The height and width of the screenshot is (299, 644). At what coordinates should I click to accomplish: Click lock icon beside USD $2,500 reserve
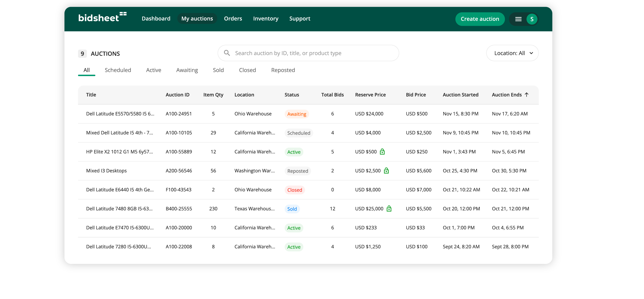tap(386, 171)
